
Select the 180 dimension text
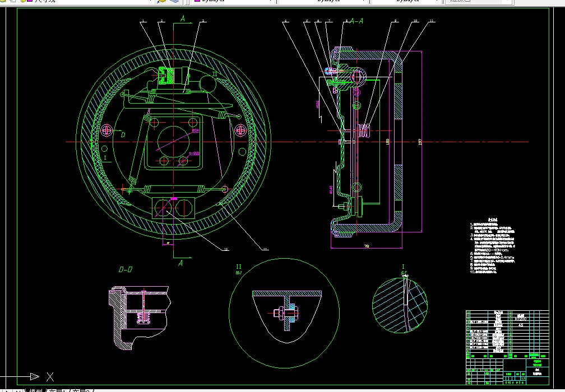pos(388,142)
